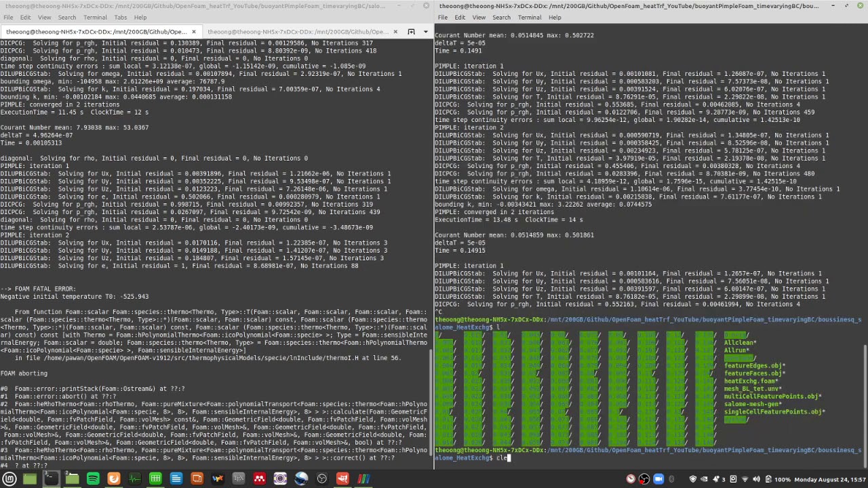Switch to the Terminal taskbar icon

[x=51, y=479]
